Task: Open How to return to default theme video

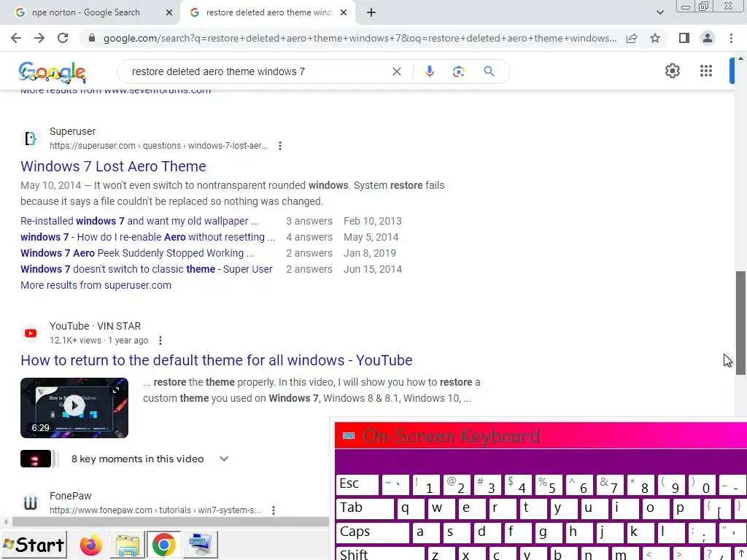Action: pyautogui.click(x=216, y=360)
